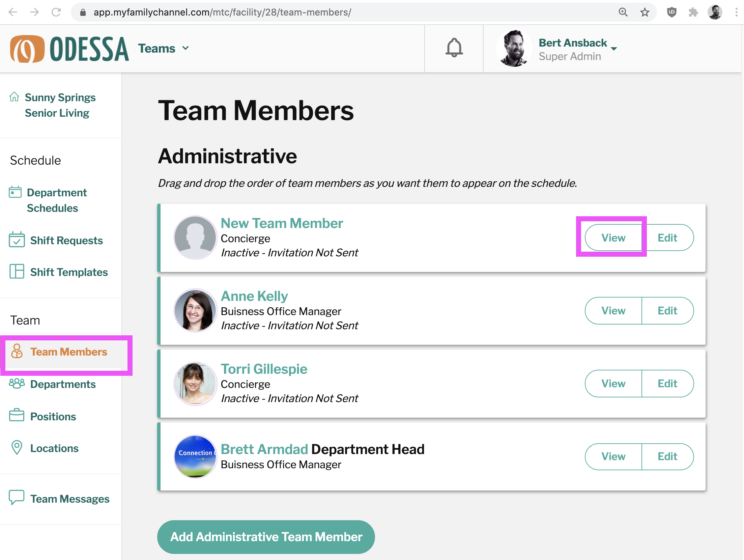Click the Shift Requests checkmark calendar icon
The image size is (744, 560).
17,240
